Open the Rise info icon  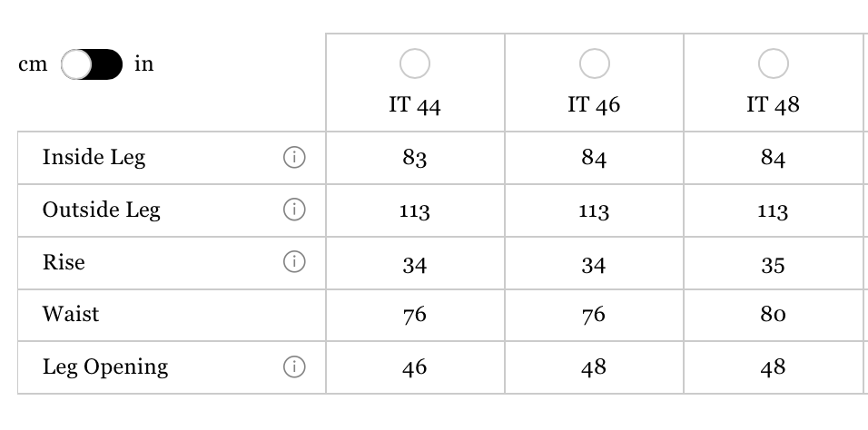click(294, 262)
